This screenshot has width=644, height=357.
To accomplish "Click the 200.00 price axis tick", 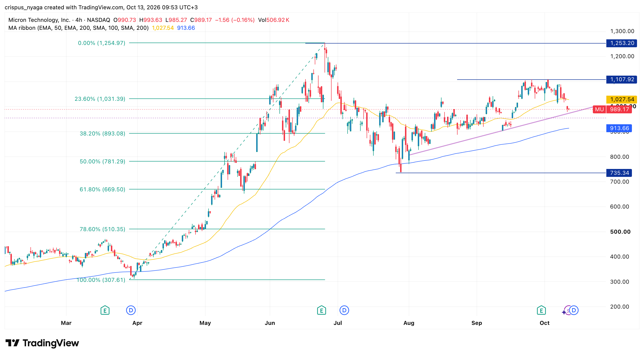I will click(x=620, y=307).
